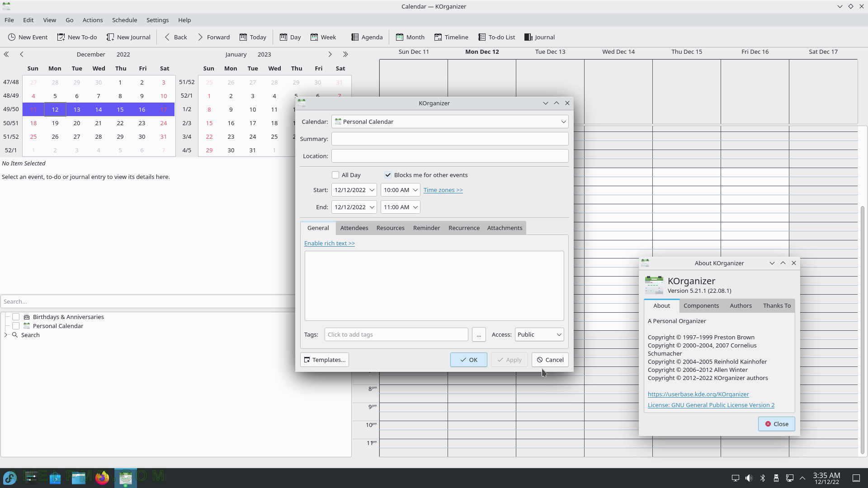Open the Schedule menu
The width and height of the screenshot is (868, 488).
pos(124,20)
